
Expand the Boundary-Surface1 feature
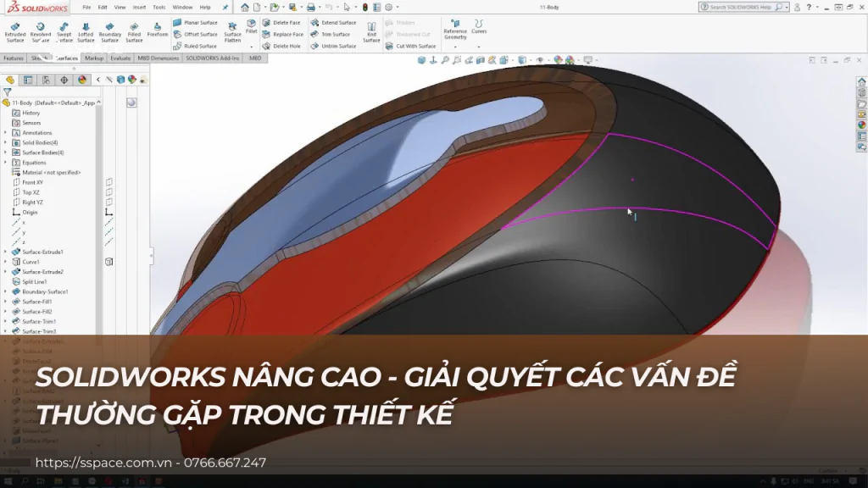coord(6,291)
